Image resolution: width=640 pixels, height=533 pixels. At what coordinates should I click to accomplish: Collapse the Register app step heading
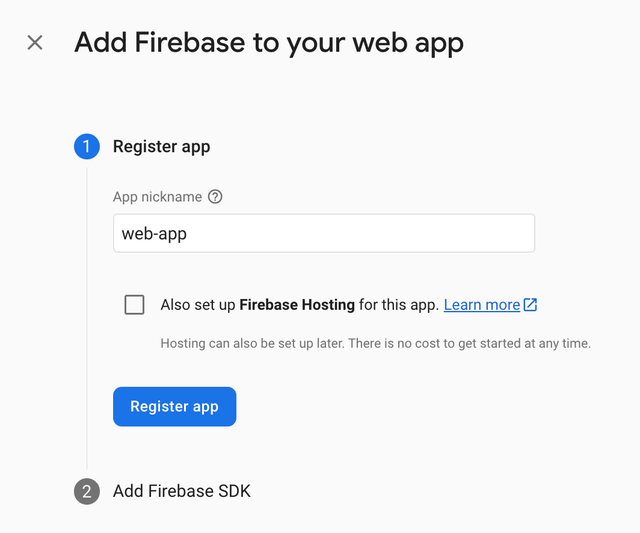click(x=161, y=147)
